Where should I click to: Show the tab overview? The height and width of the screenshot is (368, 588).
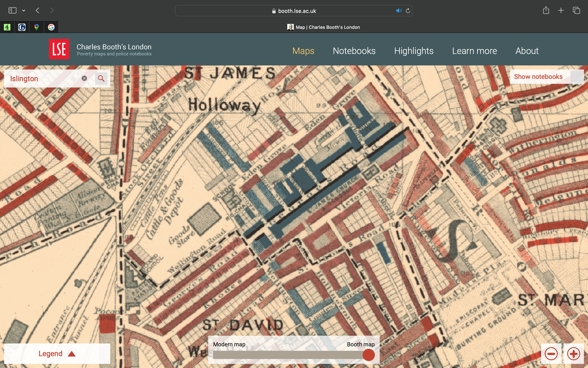tap(576, 11)
